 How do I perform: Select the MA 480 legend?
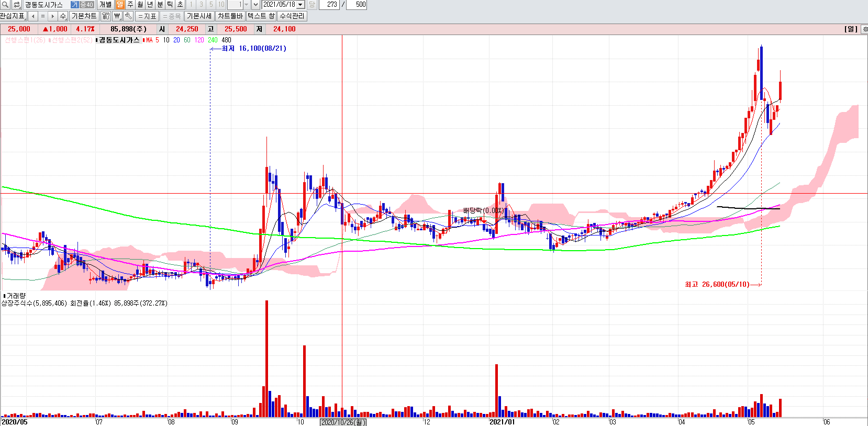226,40
